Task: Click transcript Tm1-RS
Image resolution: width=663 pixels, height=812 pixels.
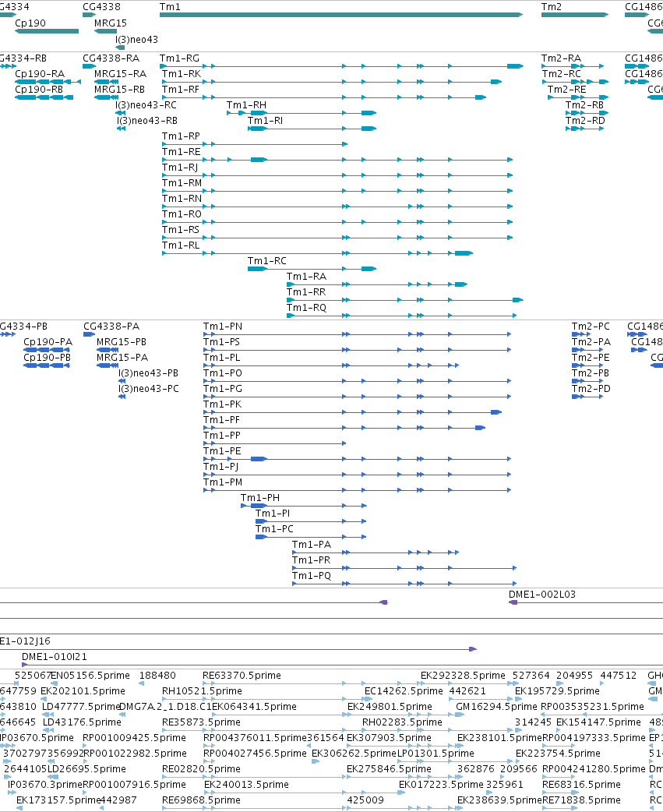Action: [337, 237]
